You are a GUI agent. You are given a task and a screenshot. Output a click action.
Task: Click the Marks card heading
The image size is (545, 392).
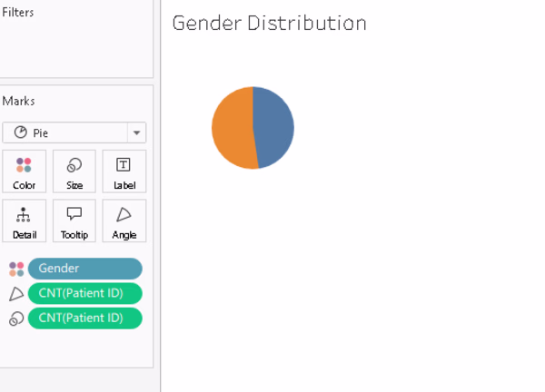(18, 101)
